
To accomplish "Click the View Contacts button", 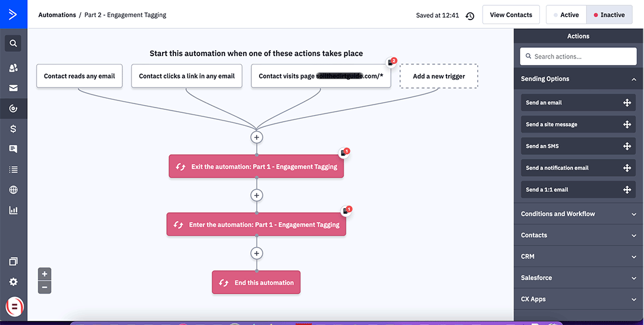I will pyautogui.click(x=511, y=15).
